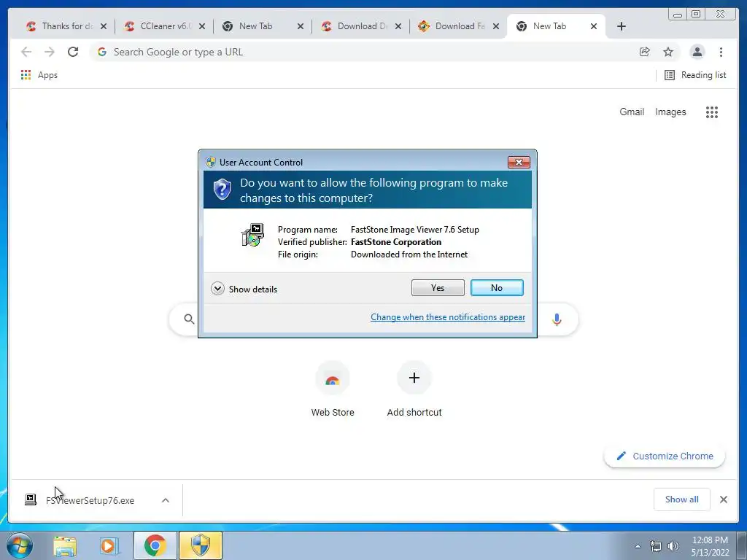Image resolution: width=747 pixels, height=560 pixels.
Task: Open Apps bookmarks shortcut
Action: (x=39, y=75)
